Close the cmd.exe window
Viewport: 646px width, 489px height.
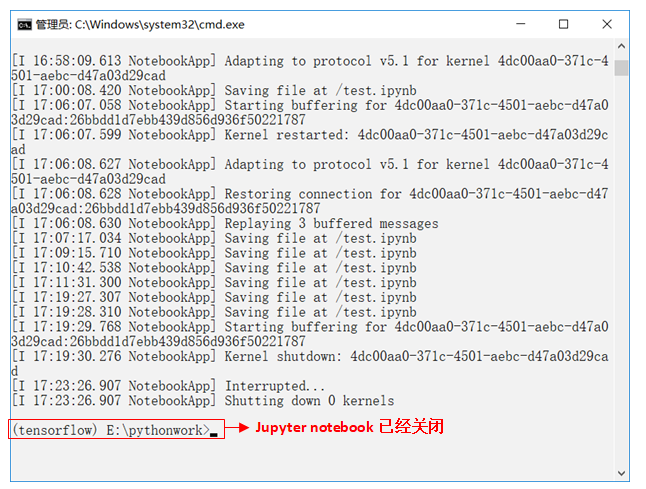click(x=607, y=24)
